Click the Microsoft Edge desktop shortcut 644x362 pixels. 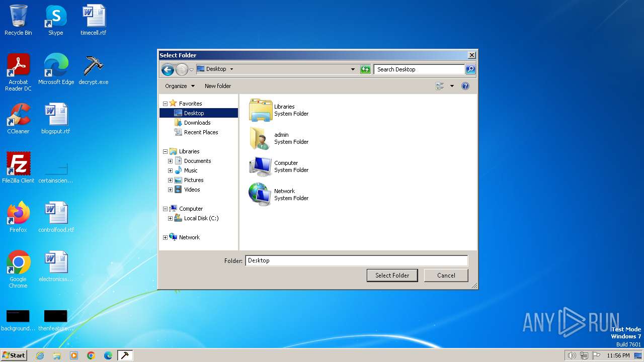click(x=56, y=69)
